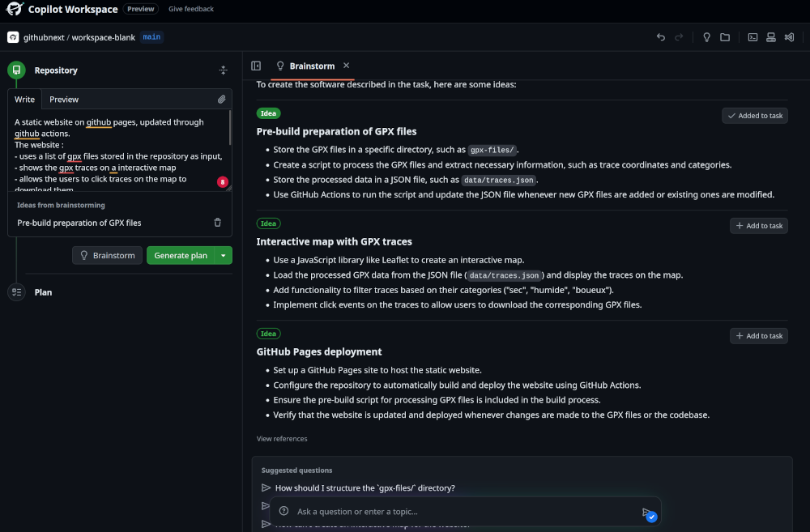Click the paperclip attach file icon
This screenshot has width=810, height=532.
(x=222, y=99)
